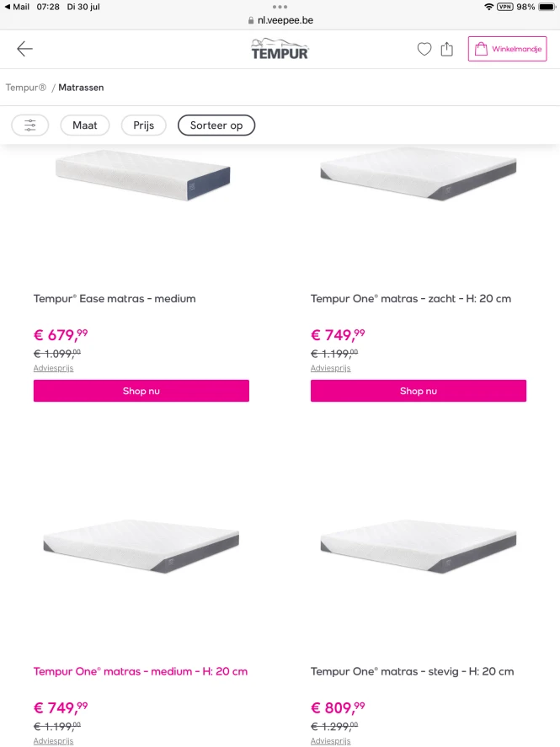Open the three-dot multitasking menu
Image resolution: width=560 pixels, height=747 pixels.
(x=280, y=7)
